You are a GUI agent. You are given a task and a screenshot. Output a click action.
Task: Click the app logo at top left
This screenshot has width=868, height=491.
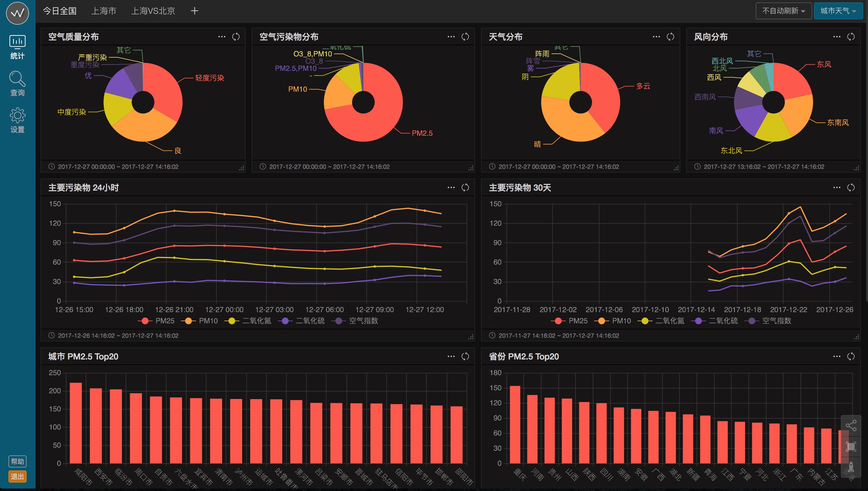[17, 13]
